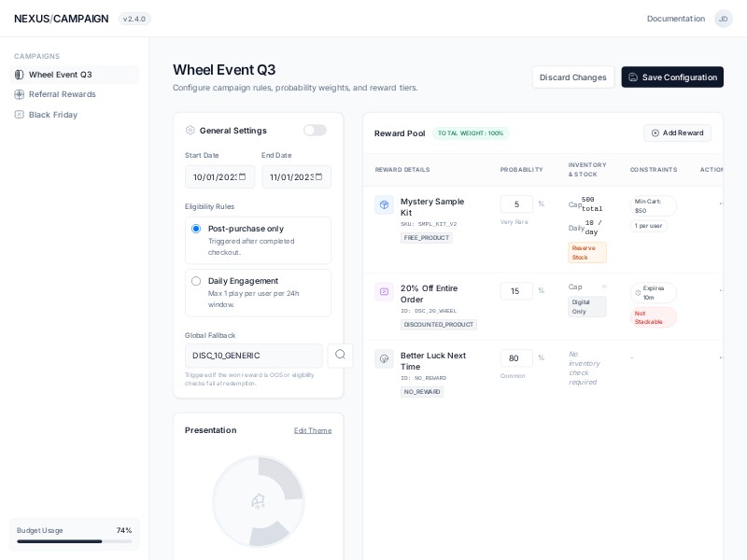Click the Very Rare probability label

(x=514, y=222)
